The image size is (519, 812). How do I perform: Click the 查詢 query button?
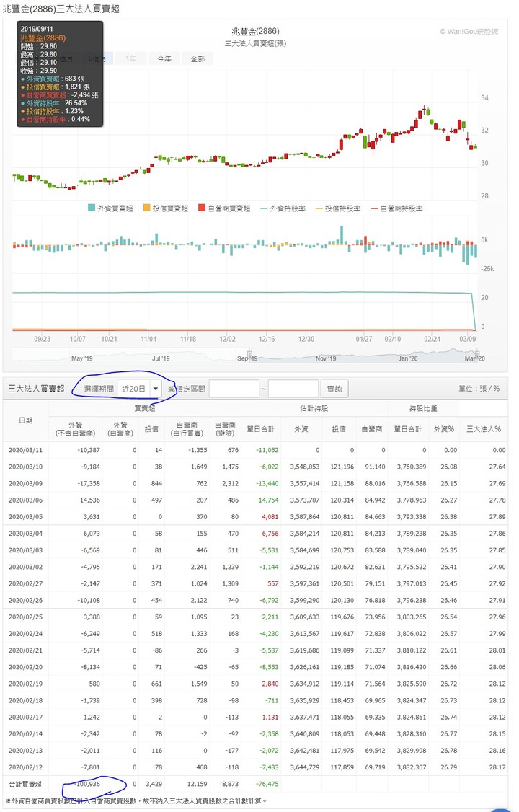334,389
